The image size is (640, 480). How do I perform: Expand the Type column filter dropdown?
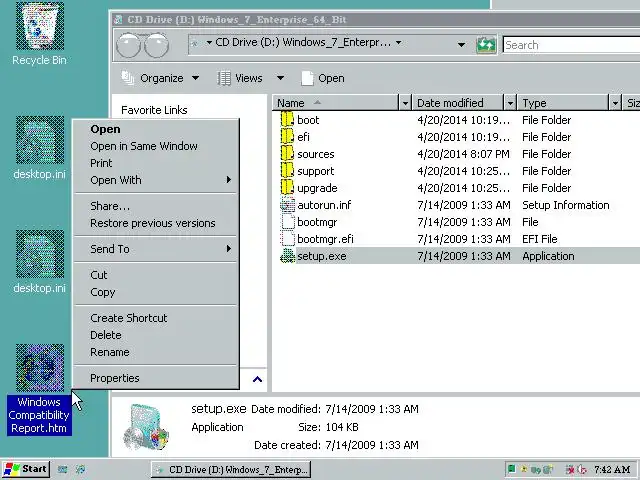(x=615, y=103)
